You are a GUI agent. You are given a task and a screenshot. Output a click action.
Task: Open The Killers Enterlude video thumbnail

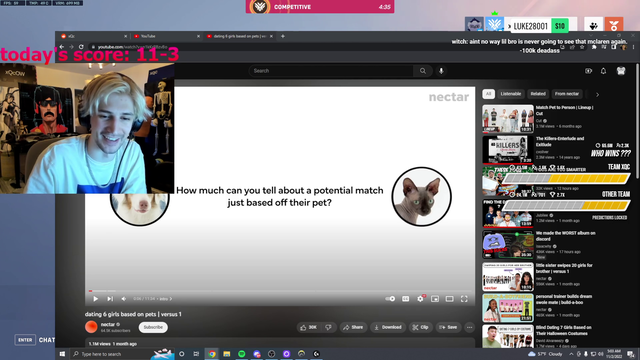(x=508, y=150)
